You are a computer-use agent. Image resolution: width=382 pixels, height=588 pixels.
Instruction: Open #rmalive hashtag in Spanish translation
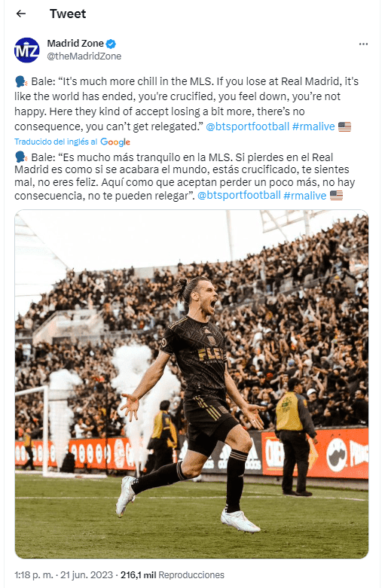coord(304,196)
